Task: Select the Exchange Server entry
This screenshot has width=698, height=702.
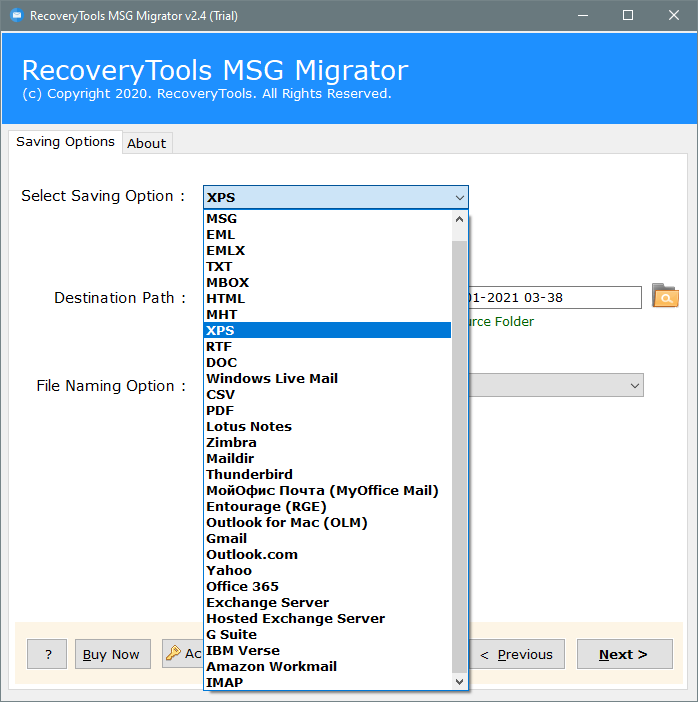Action: pos(327,603)
